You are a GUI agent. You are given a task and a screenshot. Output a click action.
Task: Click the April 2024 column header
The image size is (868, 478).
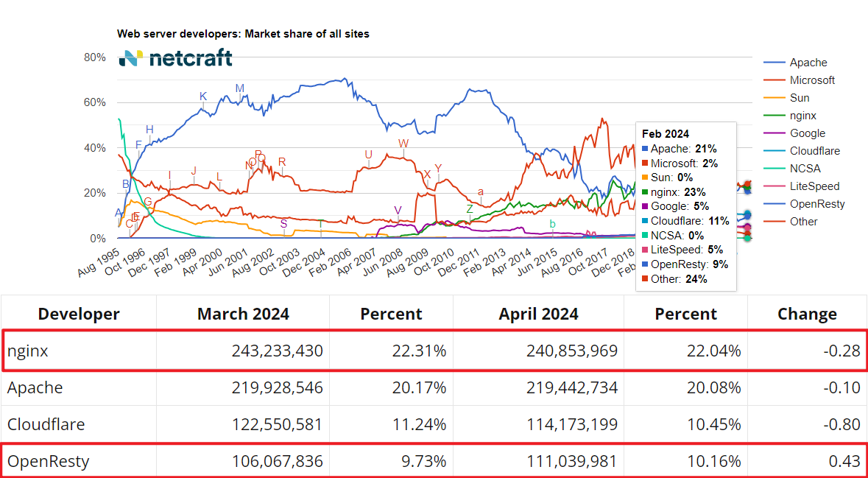(538, 314)
